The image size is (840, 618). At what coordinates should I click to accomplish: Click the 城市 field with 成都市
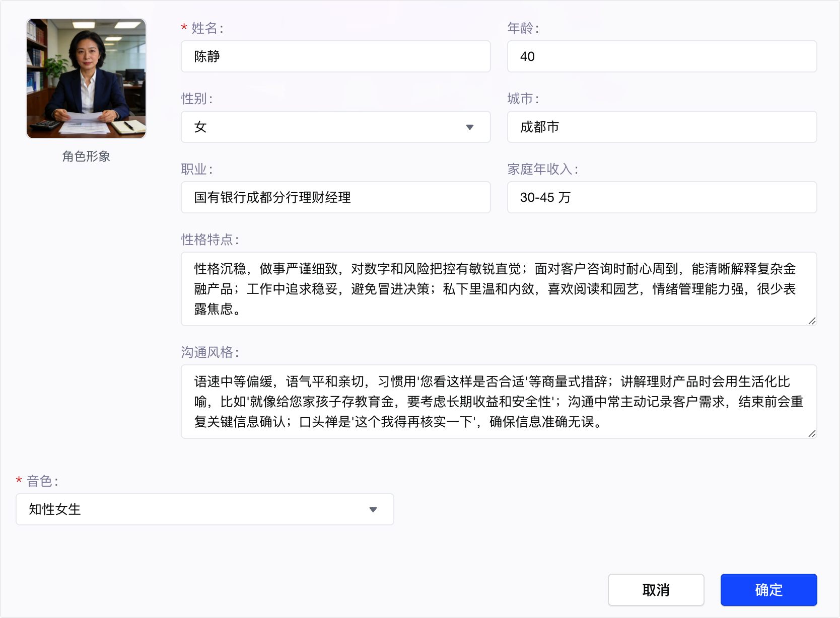pyautogui.click(x=662, y=127)
